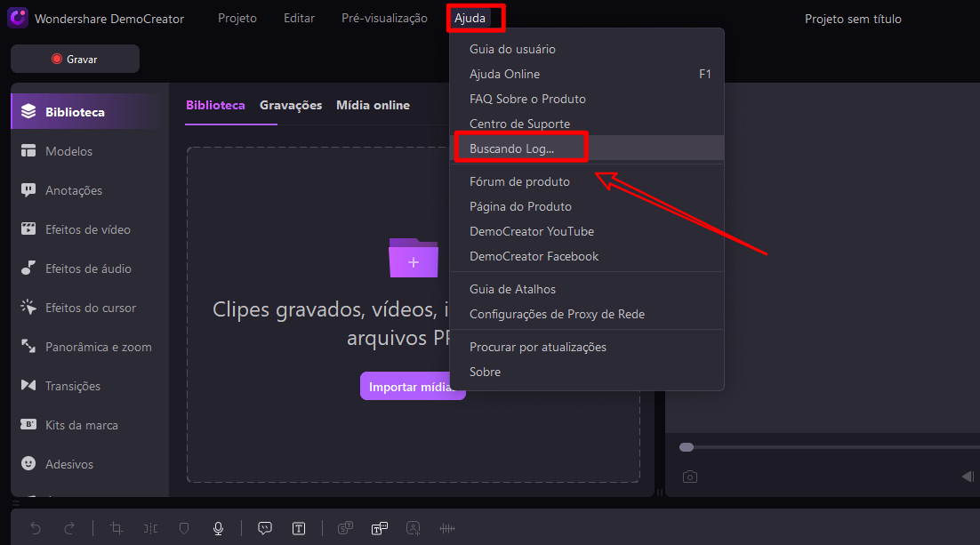Select Guia de Atalhos from Ajuda menu

click(x=512, y=289)
